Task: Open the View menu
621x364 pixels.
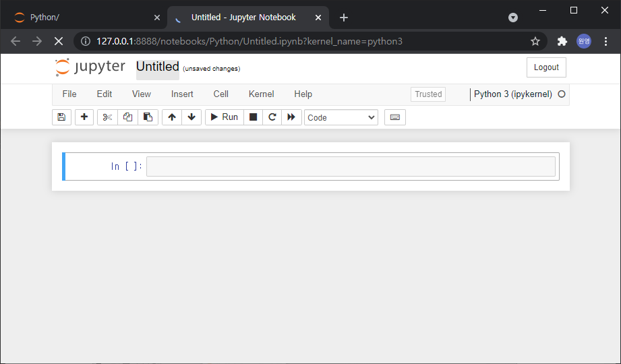Action: (142, 94)
